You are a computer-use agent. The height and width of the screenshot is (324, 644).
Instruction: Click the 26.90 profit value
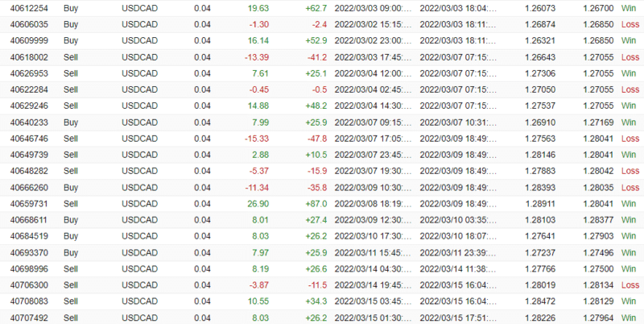point(258,203)
